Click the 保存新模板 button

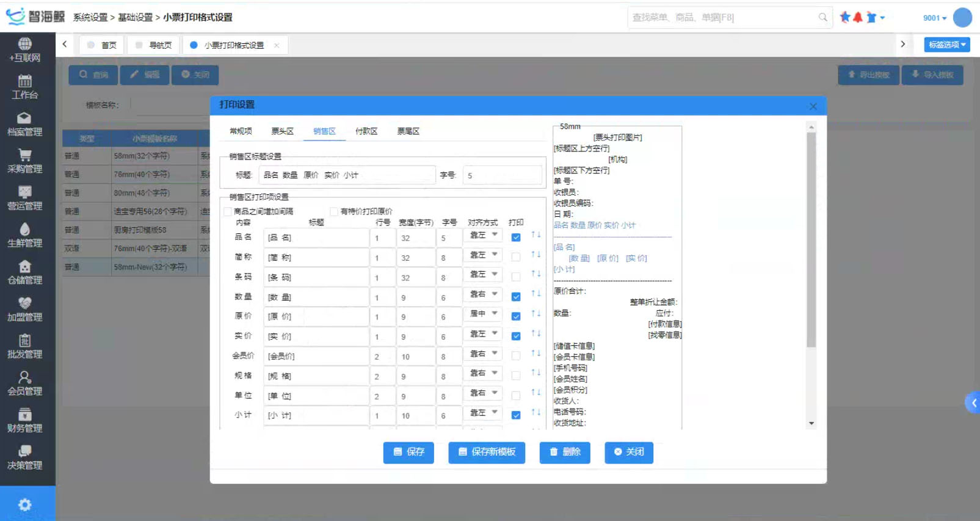click(487, 452)
